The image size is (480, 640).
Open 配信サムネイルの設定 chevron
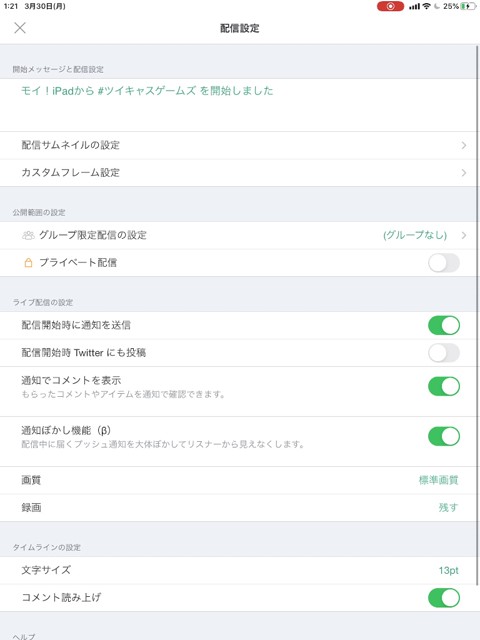464,145
